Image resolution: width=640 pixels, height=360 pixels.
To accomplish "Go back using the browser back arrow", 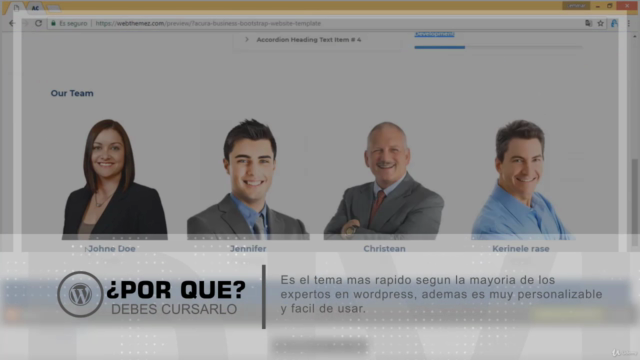I will click(12, 23).
